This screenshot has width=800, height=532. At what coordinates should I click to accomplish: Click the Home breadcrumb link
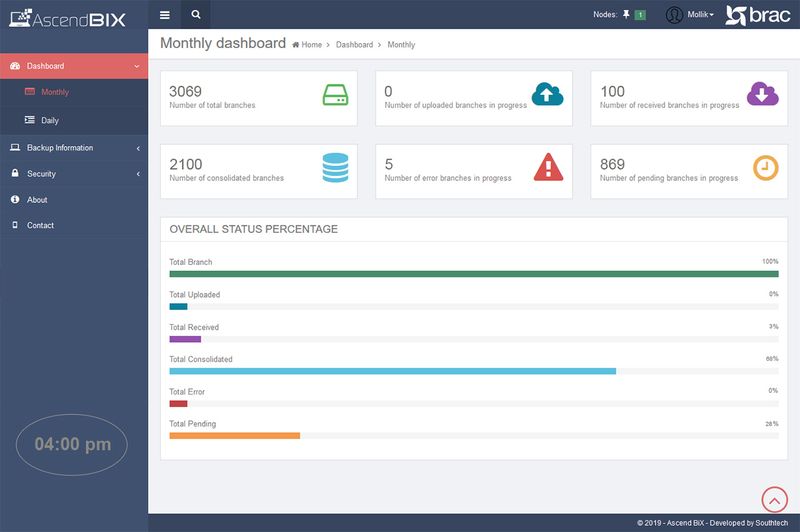[311, 45]
